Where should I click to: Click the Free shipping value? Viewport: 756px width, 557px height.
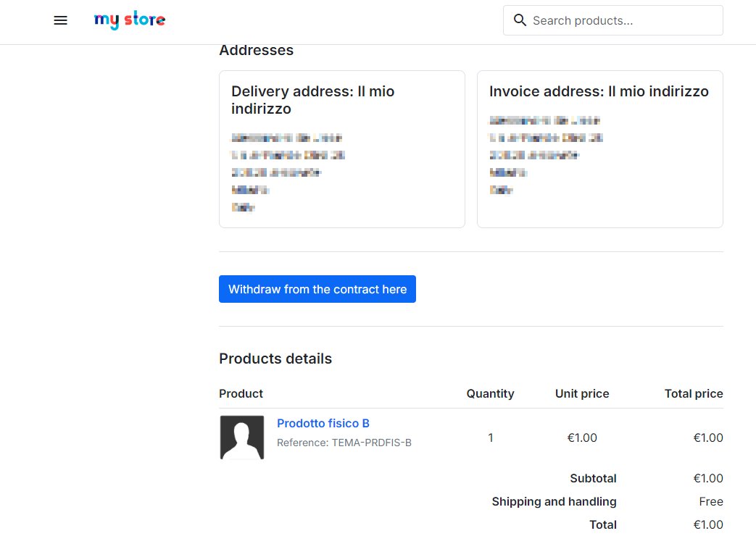click(x=710, y=501)
